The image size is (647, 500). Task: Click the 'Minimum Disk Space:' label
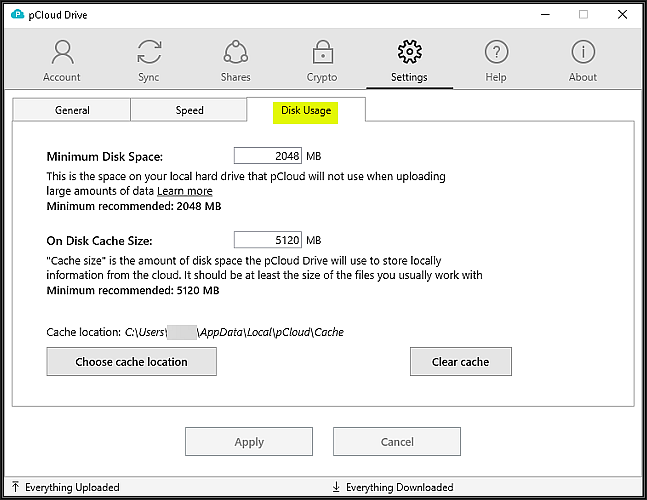point(105,156)
